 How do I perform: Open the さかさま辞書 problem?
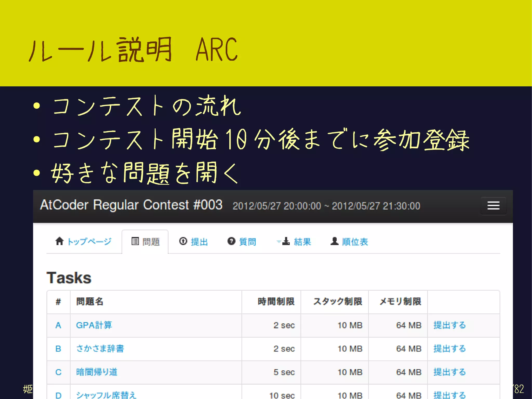tap(100, 349)
